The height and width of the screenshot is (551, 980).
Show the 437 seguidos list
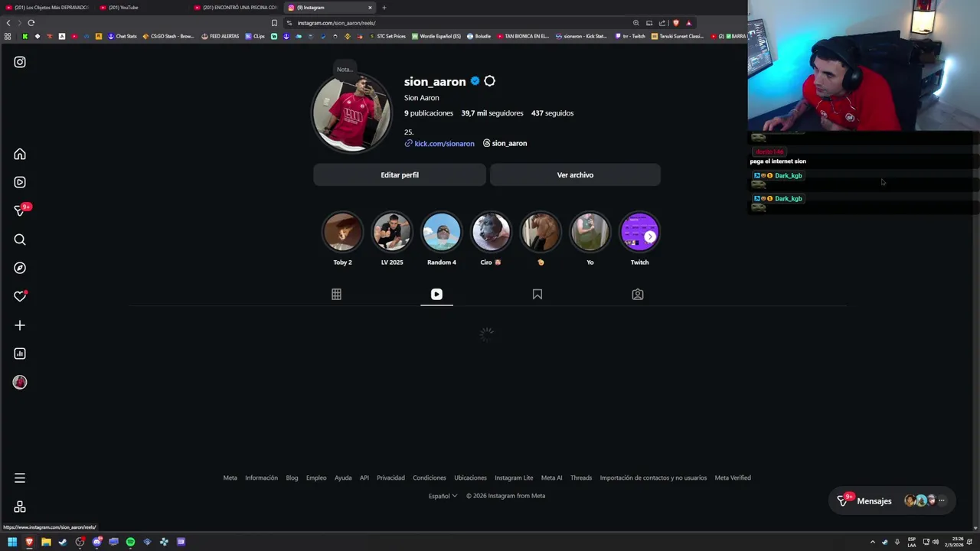click(x=552, y=113)
